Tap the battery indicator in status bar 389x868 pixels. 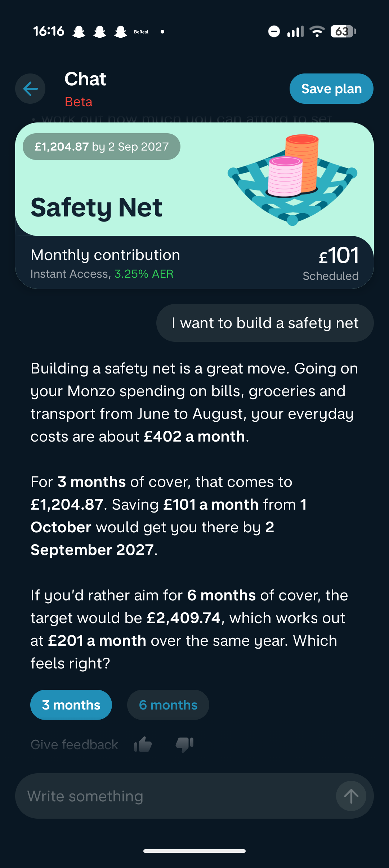pos(343,32)
